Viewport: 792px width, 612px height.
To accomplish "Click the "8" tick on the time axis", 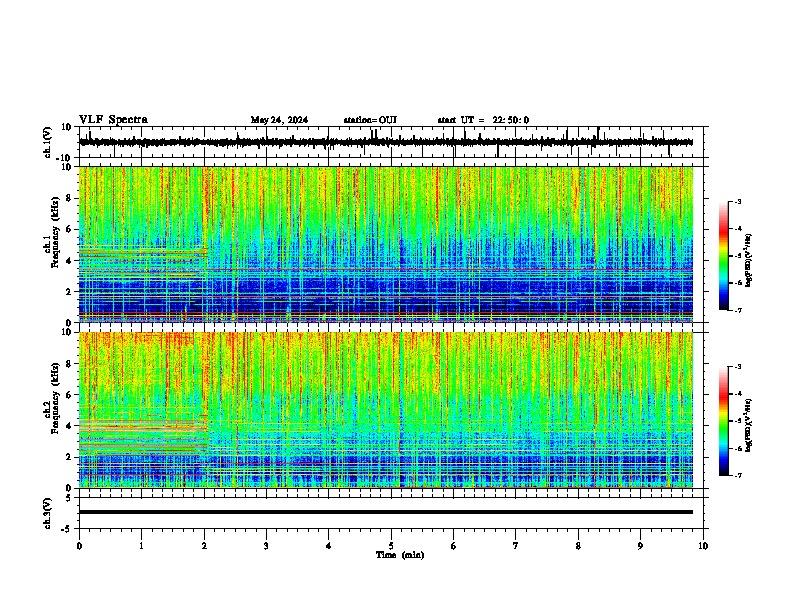I will [x=578, y=546].
